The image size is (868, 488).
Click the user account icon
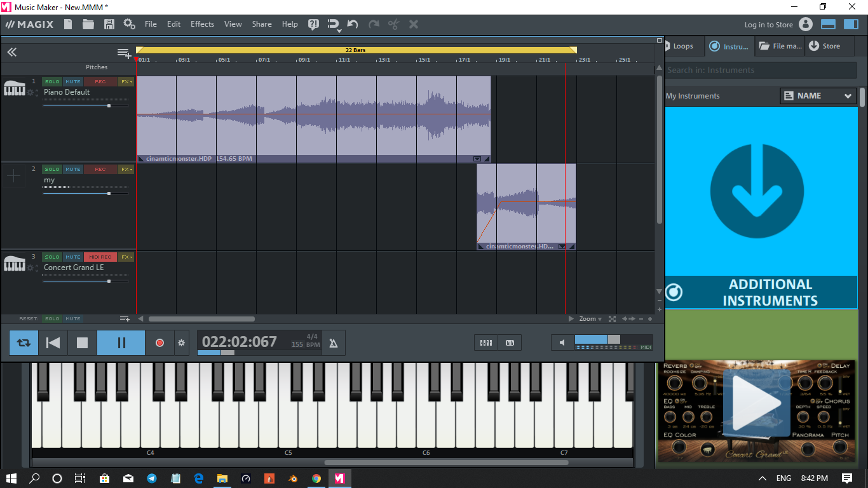(x=806, y=24)
